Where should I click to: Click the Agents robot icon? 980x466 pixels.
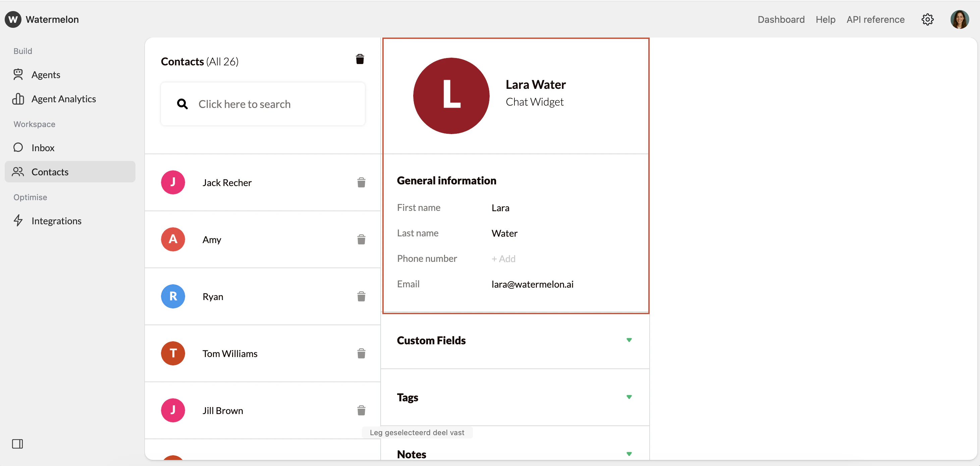[18, 74]
